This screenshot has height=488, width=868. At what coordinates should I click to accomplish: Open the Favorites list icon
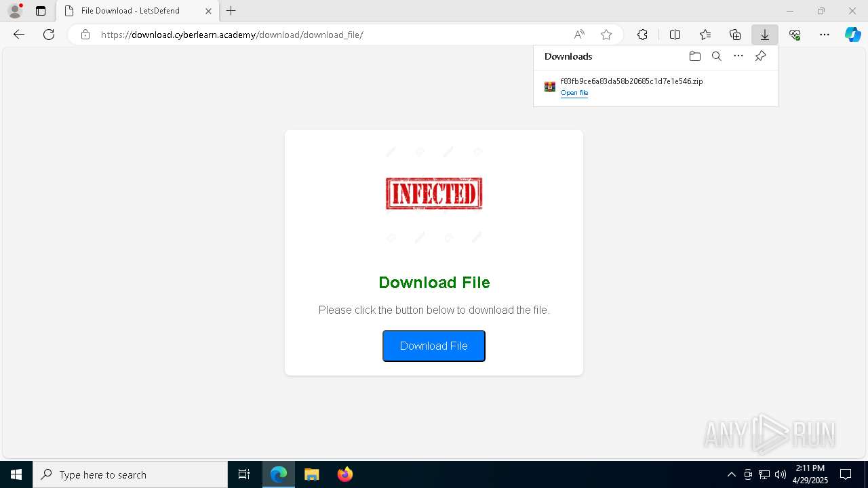pyautogui.click(x=705, y=35)
